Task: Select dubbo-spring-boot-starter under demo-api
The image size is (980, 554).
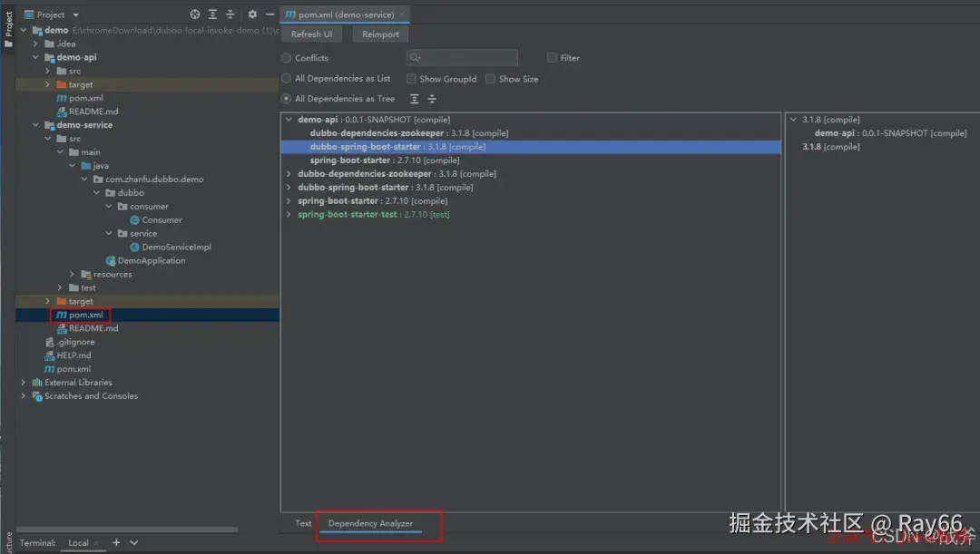Action: point(531,147)
